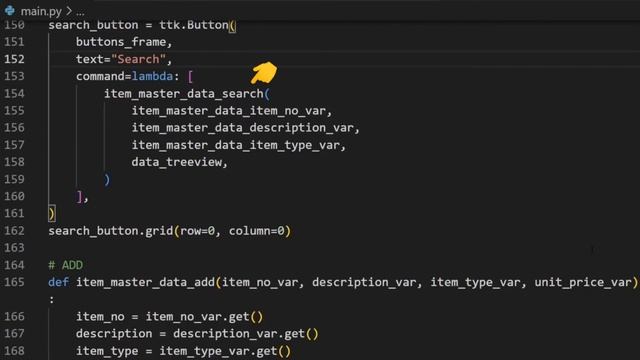The width and height of the screenshot is (640, 360).
Task: Click the # ADD comment
Action: coord(65,265)
